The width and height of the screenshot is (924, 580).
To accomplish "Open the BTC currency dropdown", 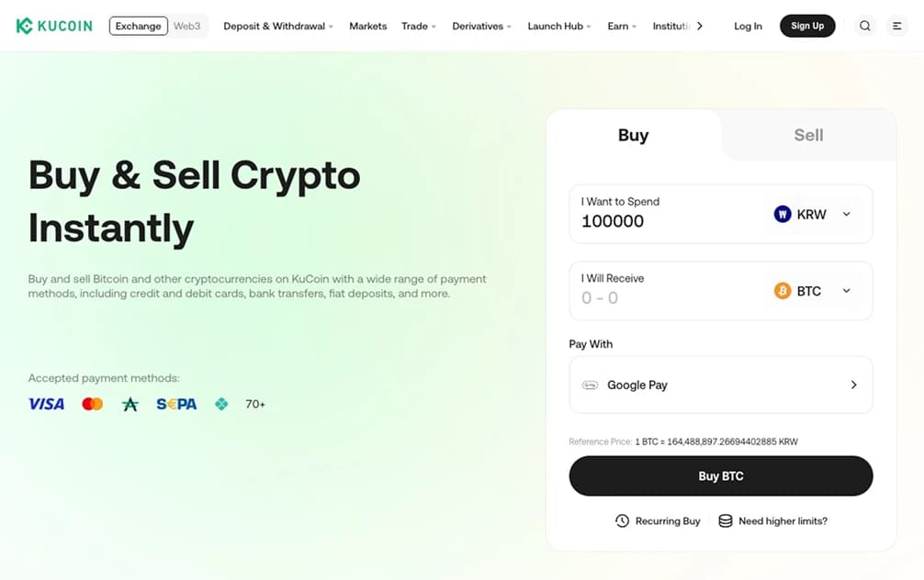I will [x=845, y=291].
